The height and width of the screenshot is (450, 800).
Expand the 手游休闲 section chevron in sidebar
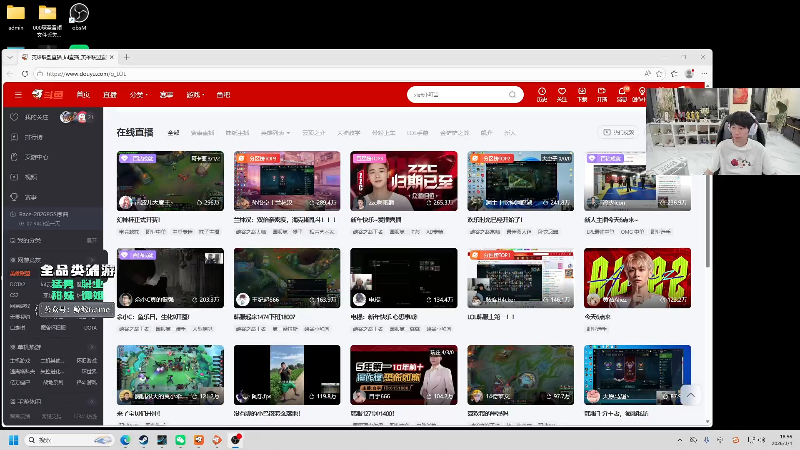[92, 402]
